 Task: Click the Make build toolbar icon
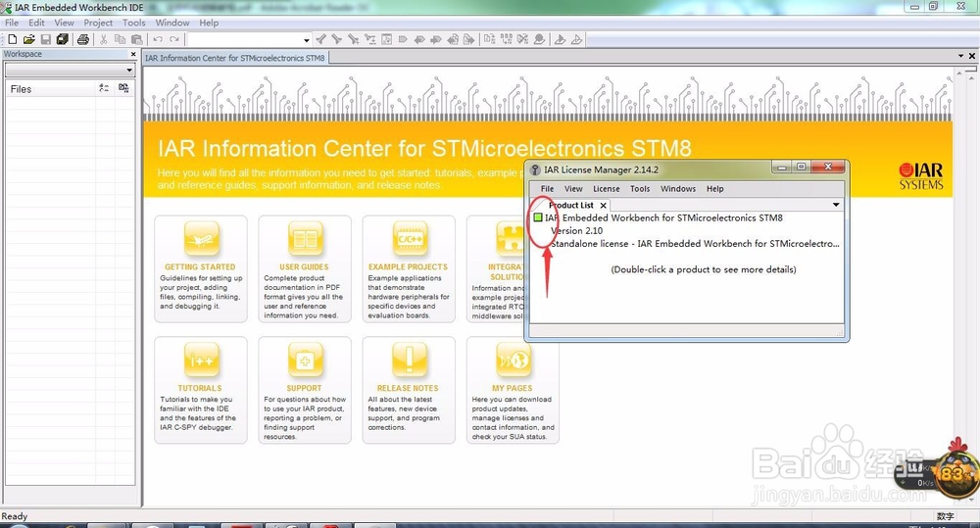507,39
